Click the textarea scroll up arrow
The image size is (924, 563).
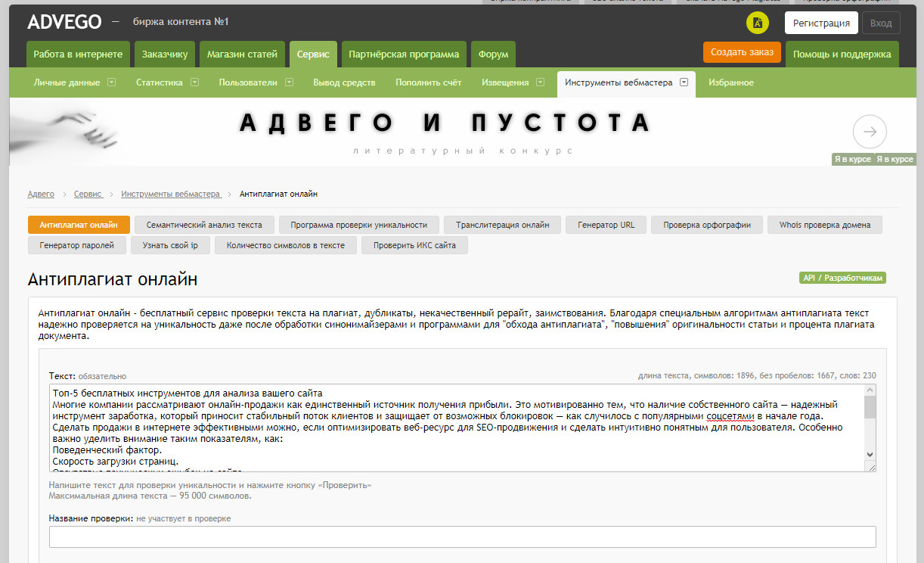point(870,391)
